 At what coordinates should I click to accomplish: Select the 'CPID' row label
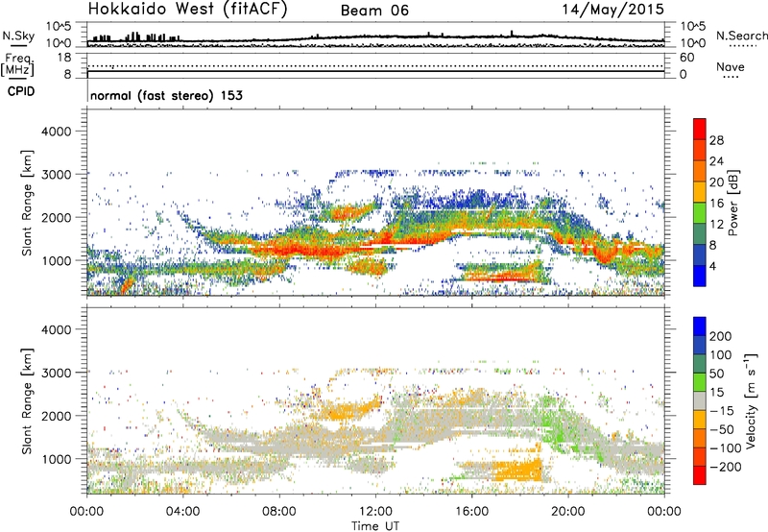click(21, 91)
